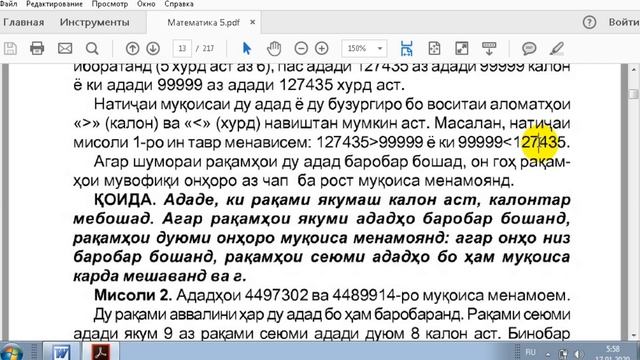640x360 pixels.
Task: Open help question mark icon
Action: (589, 22)
